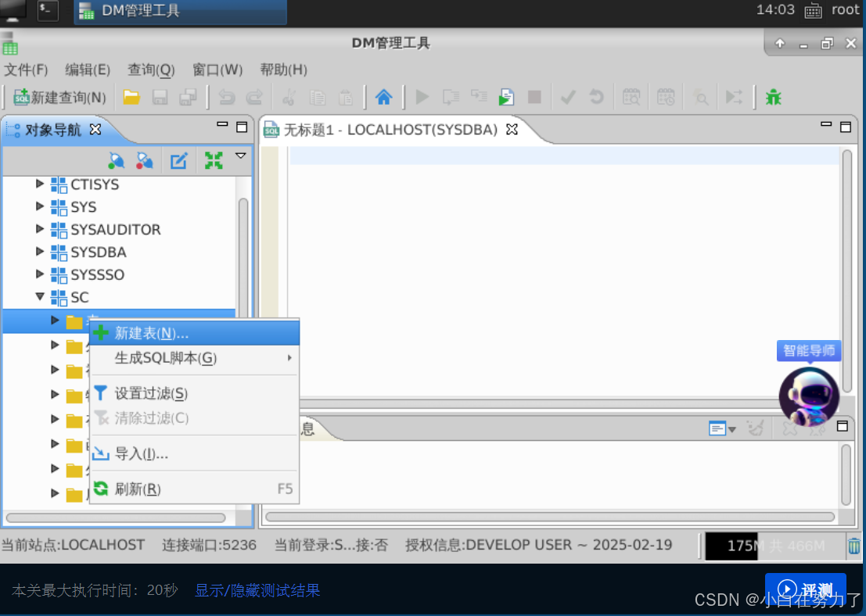This screenshot has width=866, height=616.
Task: Choose 新建表(N)... from context menu
Action: point(195,333)
